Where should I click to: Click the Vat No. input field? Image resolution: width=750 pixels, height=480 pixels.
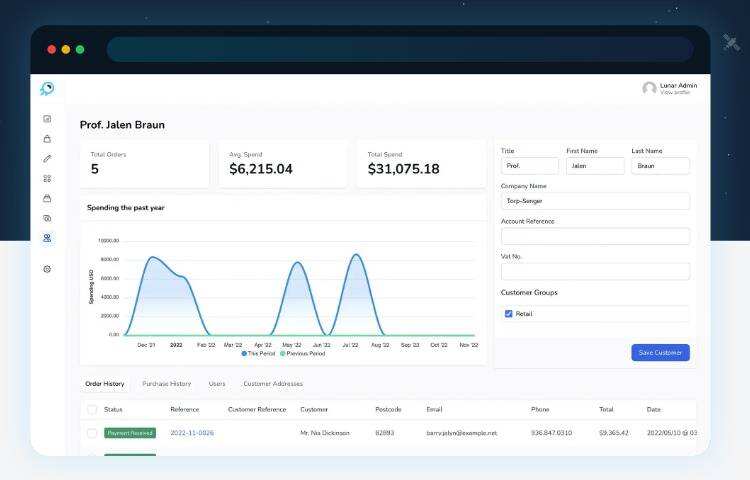point(595,271)
